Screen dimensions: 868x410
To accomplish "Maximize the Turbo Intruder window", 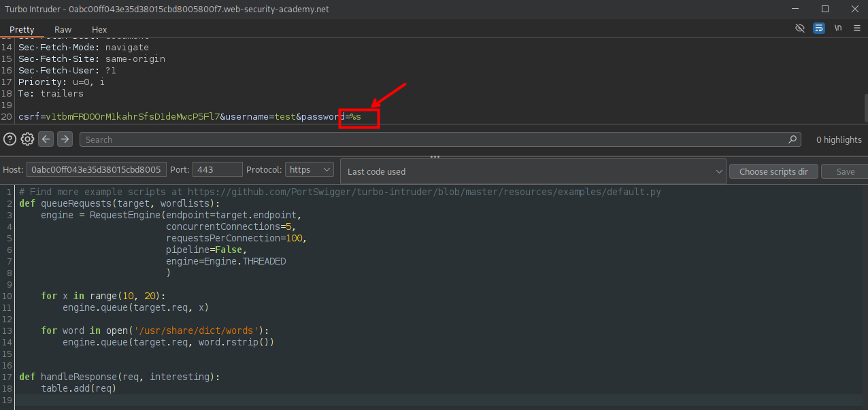I will pyautogui.click(x=825, y=9).
